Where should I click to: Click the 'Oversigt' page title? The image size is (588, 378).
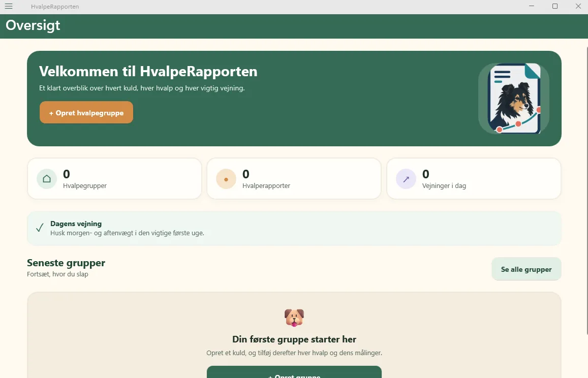(x=33, y=25)
